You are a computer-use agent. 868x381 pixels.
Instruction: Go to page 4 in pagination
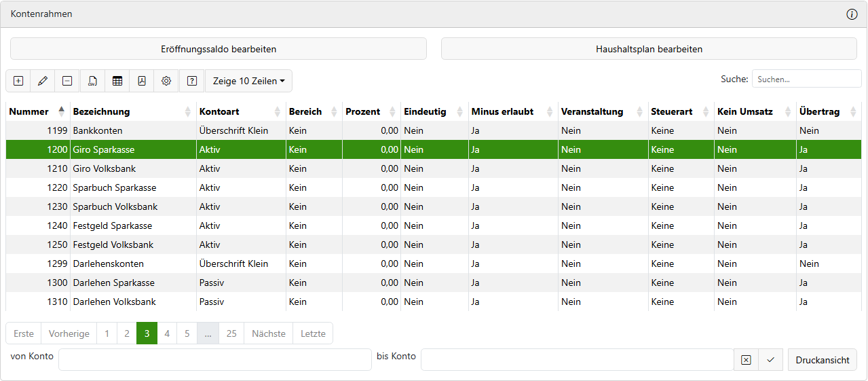(167, 333)
